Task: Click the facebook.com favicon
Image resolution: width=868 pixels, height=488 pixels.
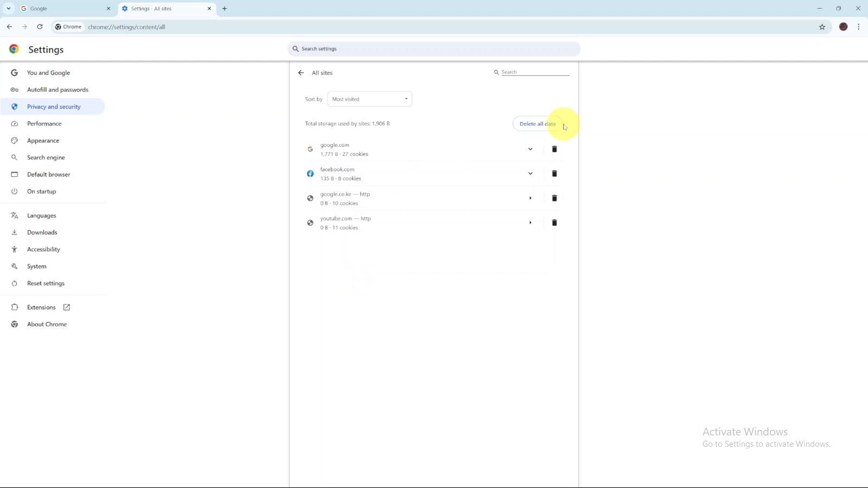Action: pos(310,174)
